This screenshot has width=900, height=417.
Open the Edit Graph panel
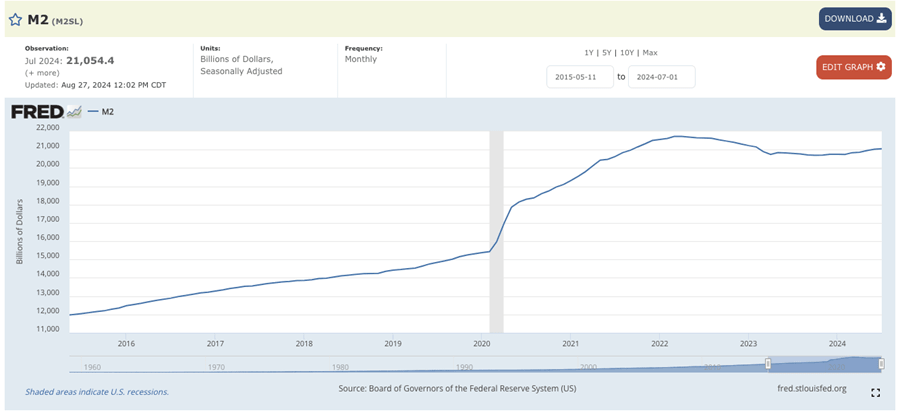(853, 67)
